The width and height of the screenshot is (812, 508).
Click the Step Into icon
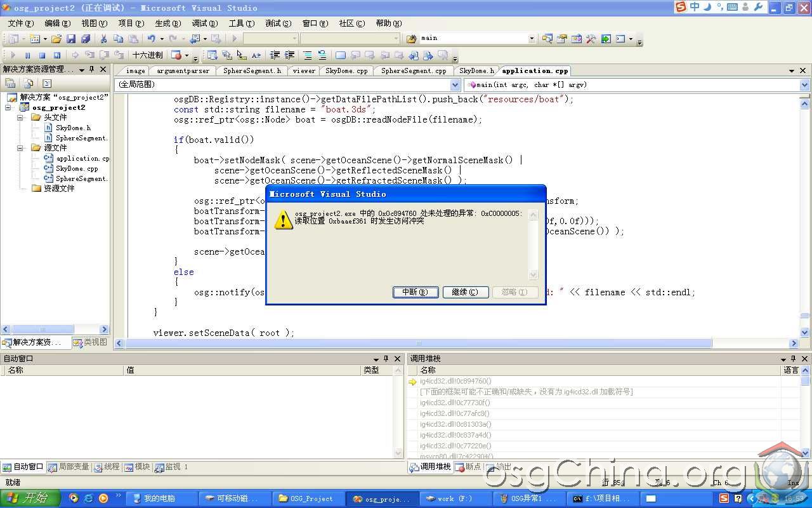[89, 55]
